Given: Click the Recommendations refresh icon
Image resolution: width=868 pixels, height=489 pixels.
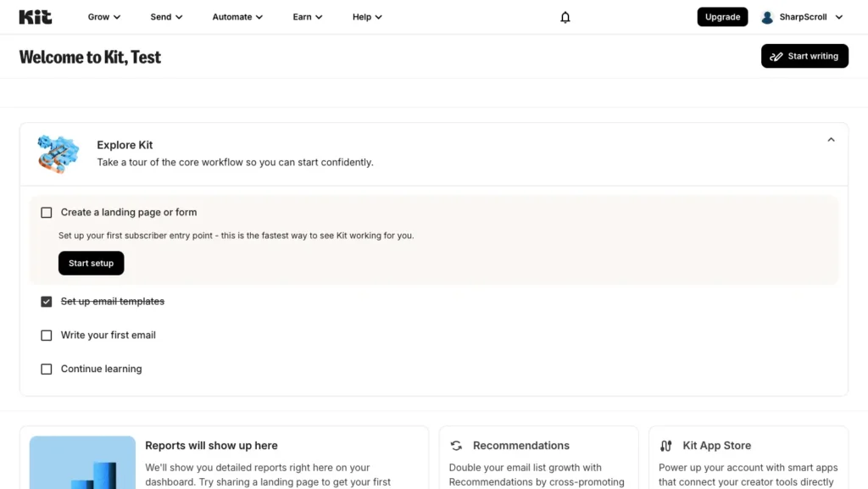Looking at the screenshot, I should click(x=456, y=445).
